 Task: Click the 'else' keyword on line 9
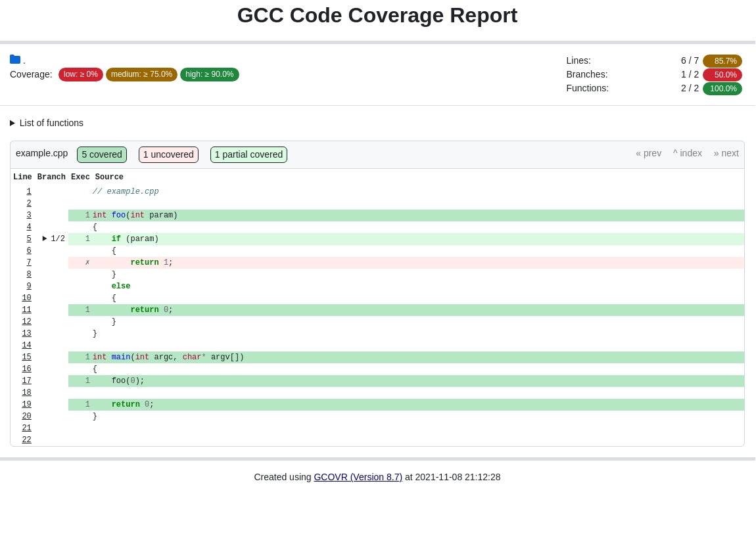click(x=120, y=286)
